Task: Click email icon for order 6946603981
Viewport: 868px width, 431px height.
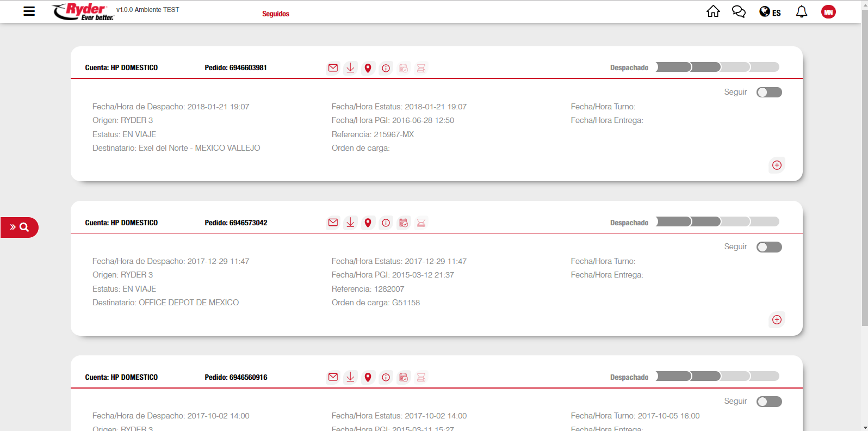Action: tap(333, 68)
